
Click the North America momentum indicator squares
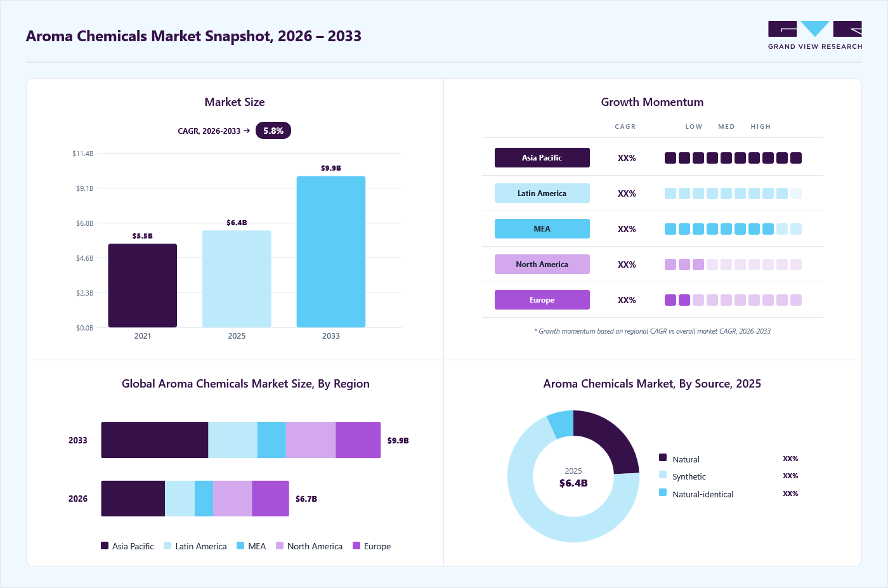733,265
